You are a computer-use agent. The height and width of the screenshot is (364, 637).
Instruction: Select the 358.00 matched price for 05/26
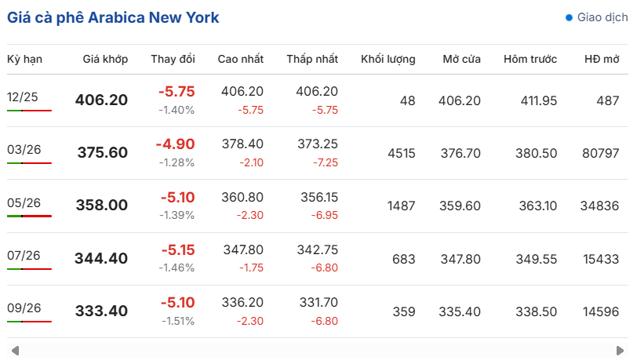click(101, 205)
